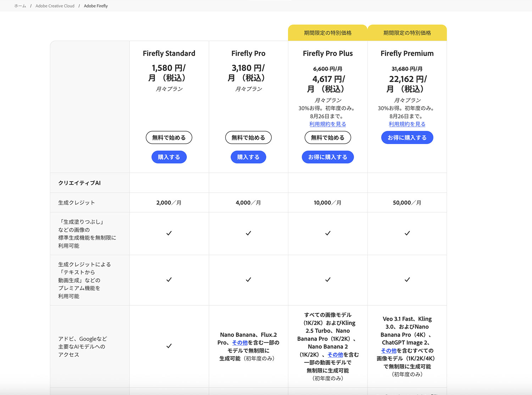Select Adobe Firefly breadcrumb text
The height and width of the screenshot is (395, 532).
(96, 6)
